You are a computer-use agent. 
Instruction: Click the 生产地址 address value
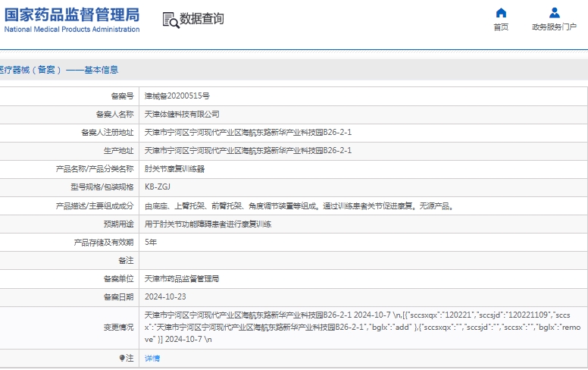(x=249, y=150)
